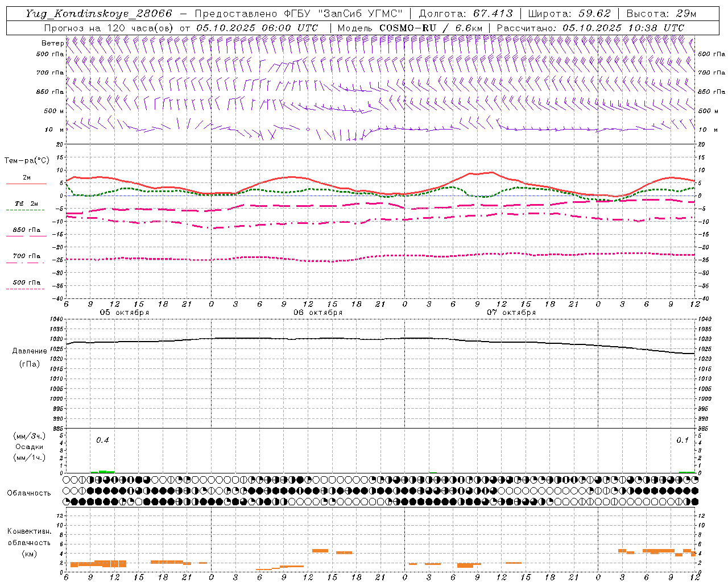Click the Тем-ра(°C) axis title

27,161
